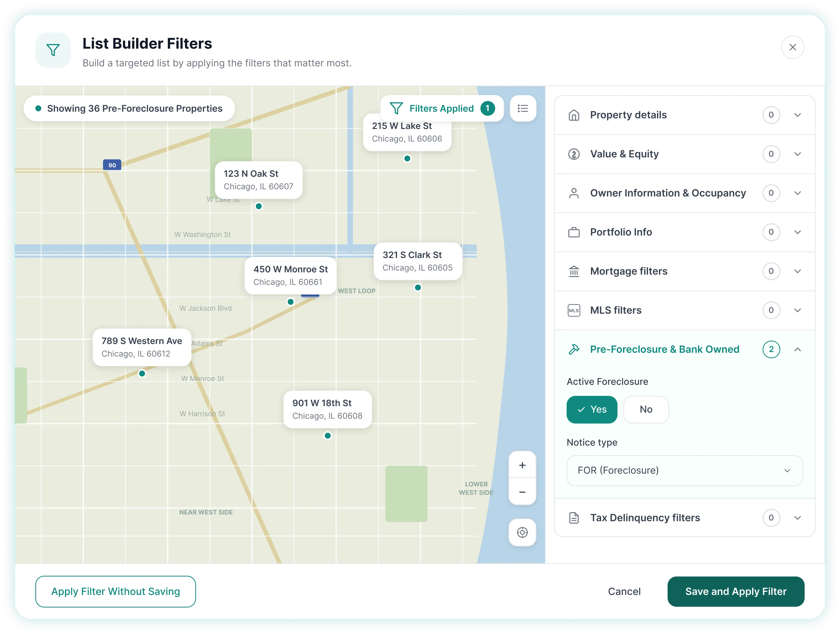Viewport: 840px width, 634px height.
Task: Click the Tax Delinquency document icon
Action: click(x=573, y=518)
